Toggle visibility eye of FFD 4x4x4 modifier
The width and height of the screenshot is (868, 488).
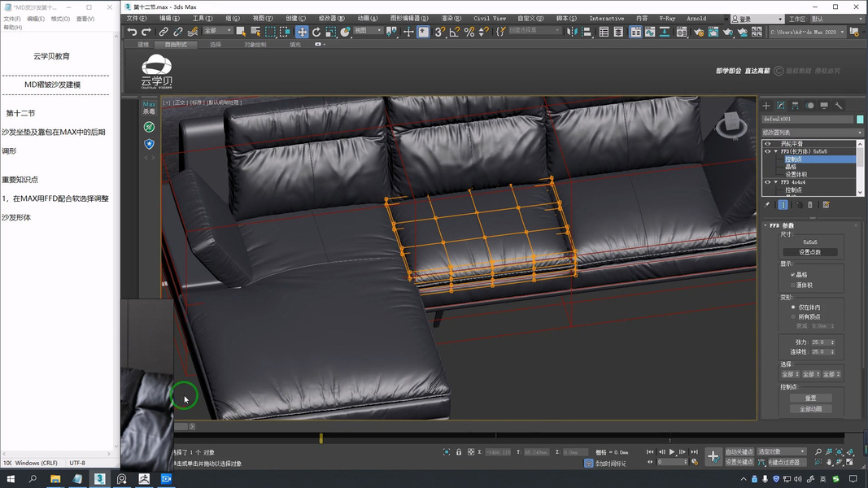pyautogui.click(x=767, y=182)
